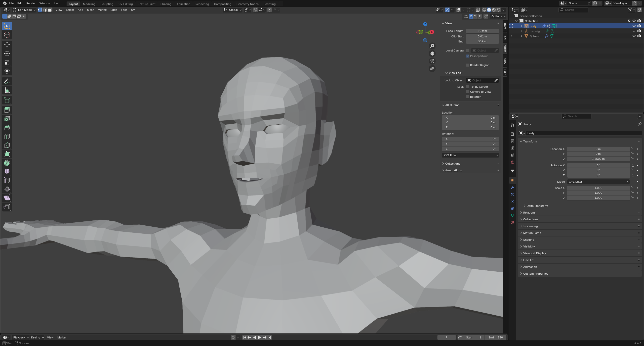Open the Keying menu in timeline
The image size is (644, 346).
[37, 337]
